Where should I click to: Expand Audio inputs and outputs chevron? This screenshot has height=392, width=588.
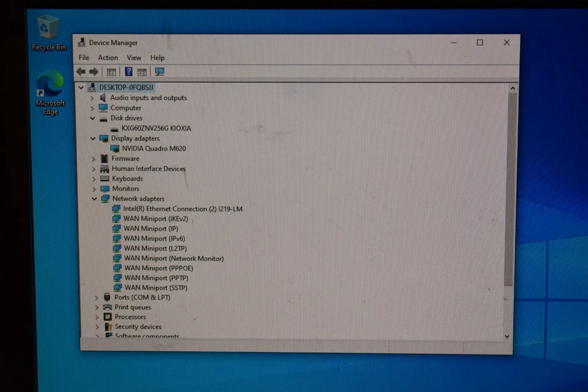pos(92,98)
